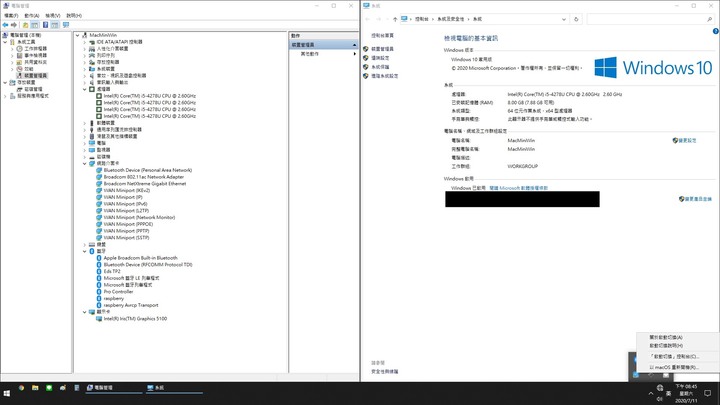Expand Task Scheduler node in left tree

[x=12, y=49]
